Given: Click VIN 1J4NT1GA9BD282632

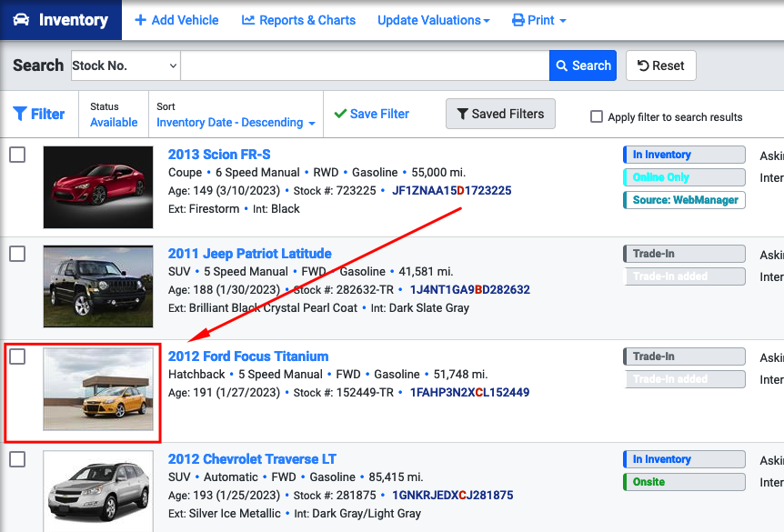Looking at the screenshot, I should [470, 289].
